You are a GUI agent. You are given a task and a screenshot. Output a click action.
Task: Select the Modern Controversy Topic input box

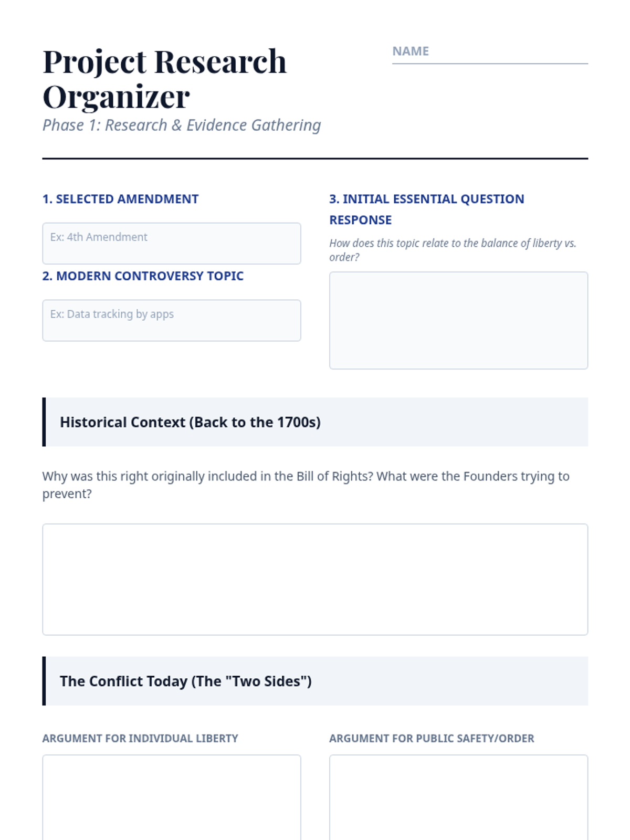(x=172, y=320)
